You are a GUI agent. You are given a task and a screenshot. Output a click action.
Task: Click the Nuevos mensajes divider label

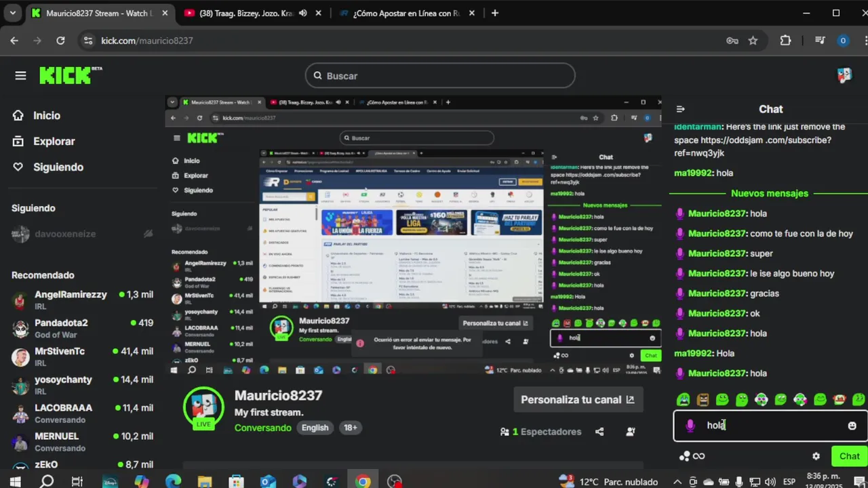pyautogui.click(x=770, y=193)
